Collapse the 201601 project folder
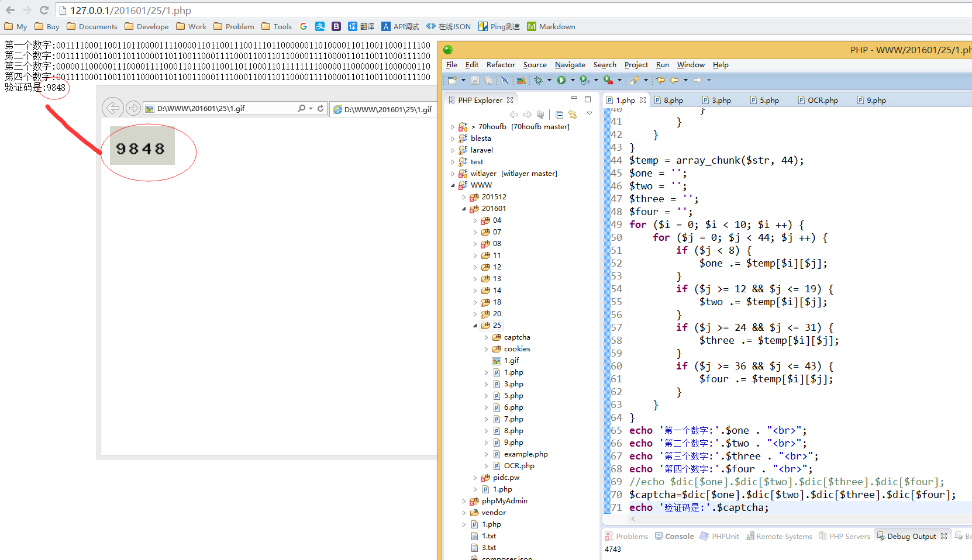The height and width of the screenshot is (560, 972). click(464, 209)
